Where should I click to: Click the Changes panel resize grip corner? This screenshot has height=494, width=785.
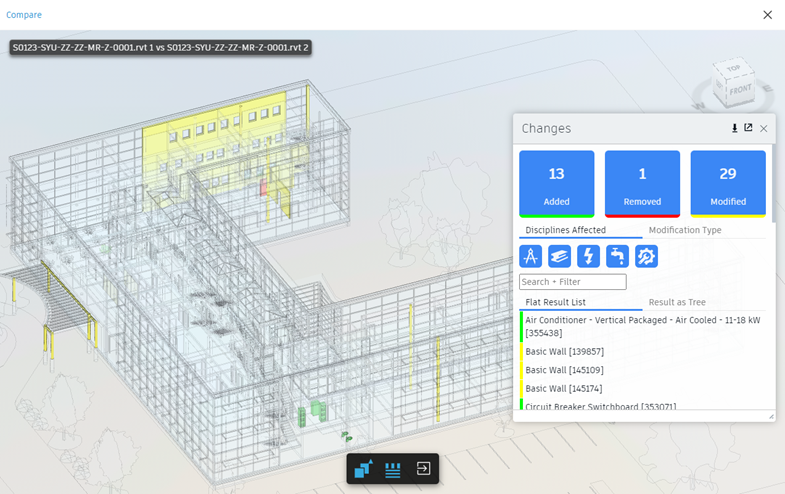[771, 416]
